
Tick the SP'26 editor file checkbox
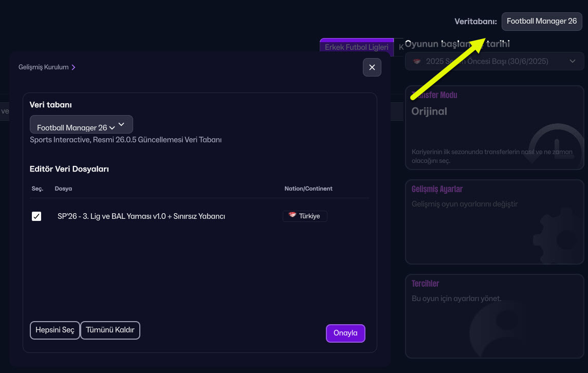[x=36, y=216]
